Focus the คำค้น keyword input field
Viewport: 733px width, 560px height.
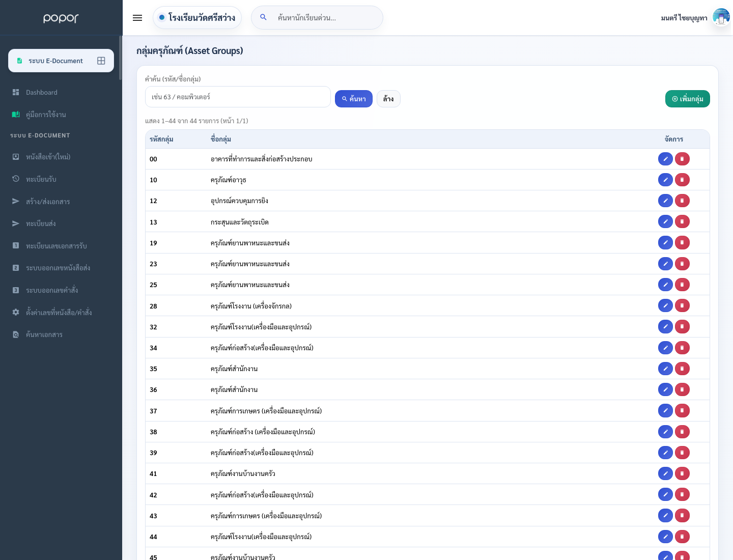click(238, 97)
